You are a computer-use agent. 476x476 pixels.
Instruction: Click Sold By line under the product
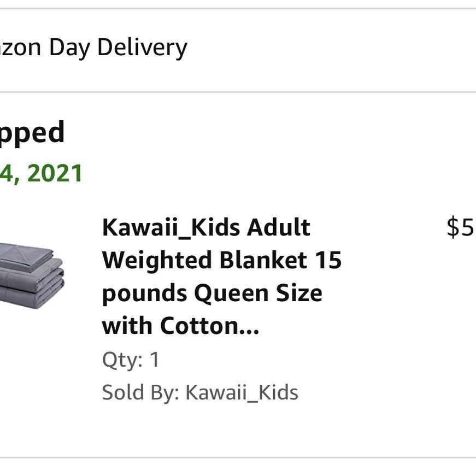pyautogui.click(x=199, y=390)
